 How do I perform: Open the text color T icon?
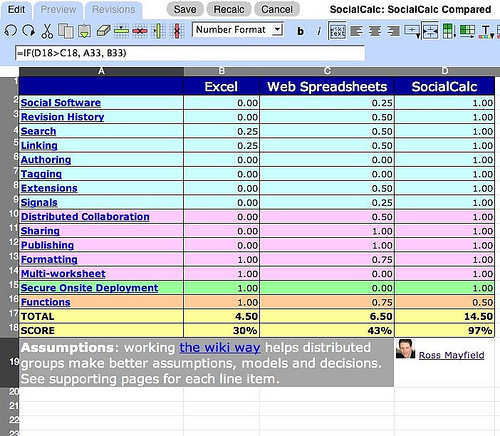[486, 32]
